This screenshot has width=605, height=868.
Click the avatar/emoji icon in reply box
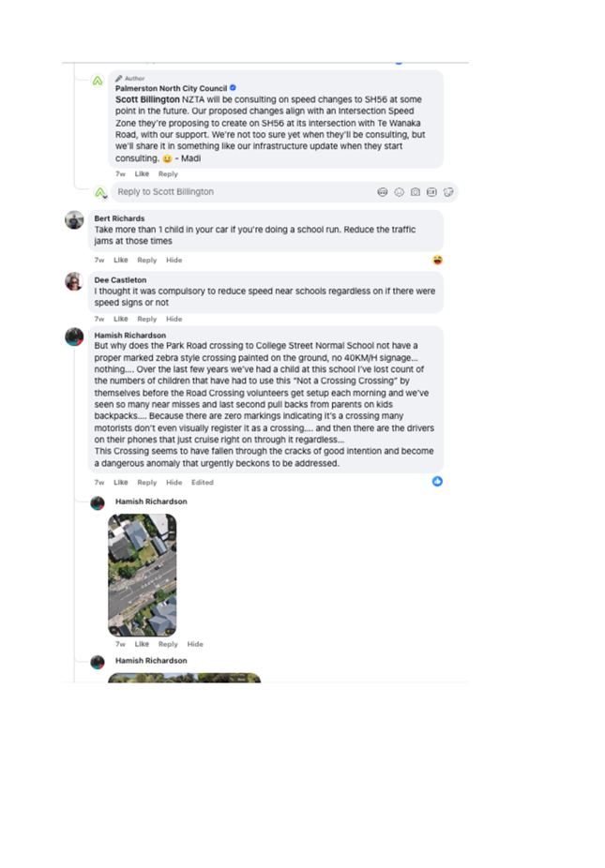tap(383, 192)
